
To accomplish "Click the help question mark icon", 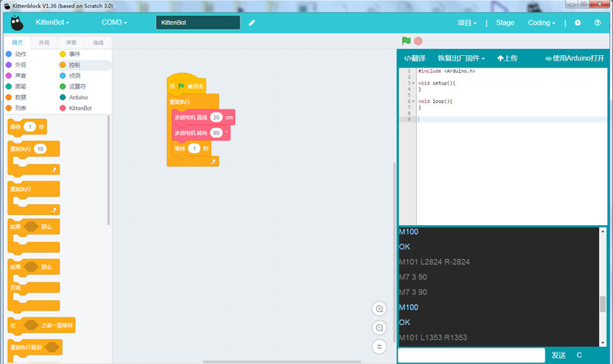I will pos(597,23).
